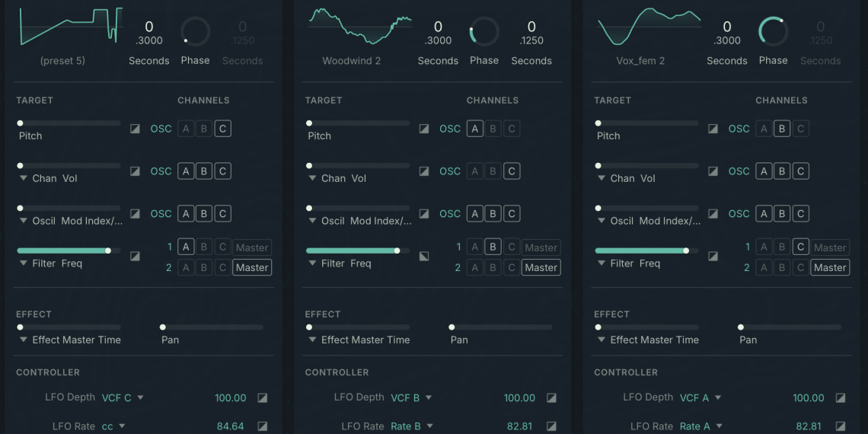The width and height of the screenshot is (868, 434).
Task: Enable Pitch channel B in the Woodwind 2 panel
Action: pos(493,129)
